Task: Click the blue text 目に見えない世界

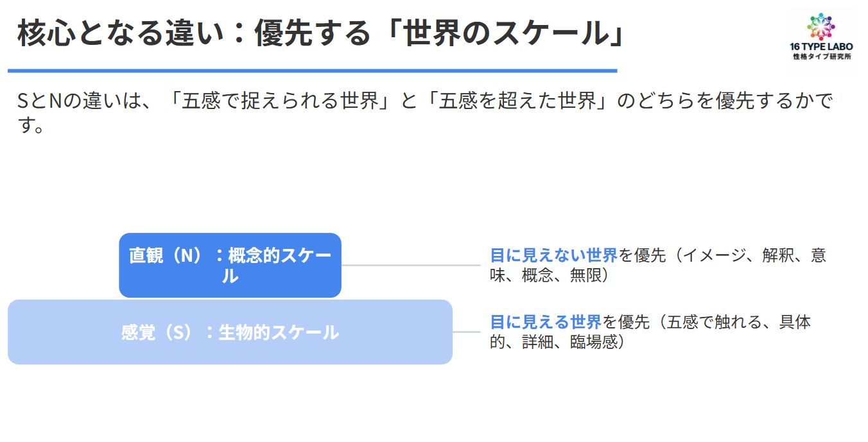Action: (553, 255)
